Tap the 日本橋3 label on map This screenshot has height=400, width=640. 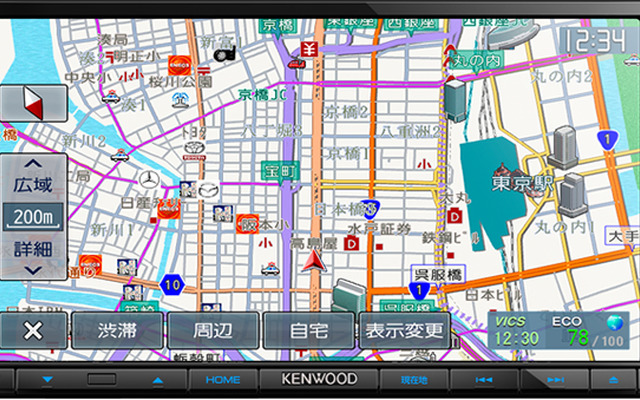[345, 209]
